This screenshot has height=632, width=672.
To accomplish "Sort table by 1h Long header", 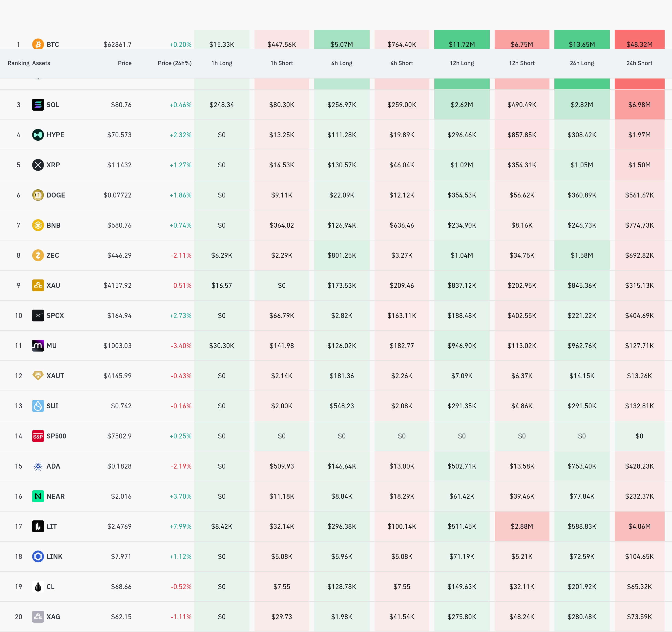I will click(222, 63).
